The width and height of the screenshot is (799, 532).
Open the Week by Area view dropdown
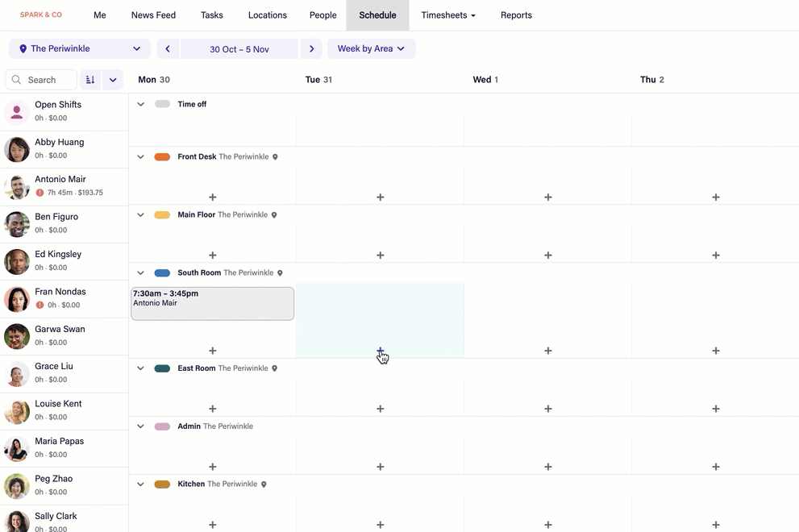[371, 49]
